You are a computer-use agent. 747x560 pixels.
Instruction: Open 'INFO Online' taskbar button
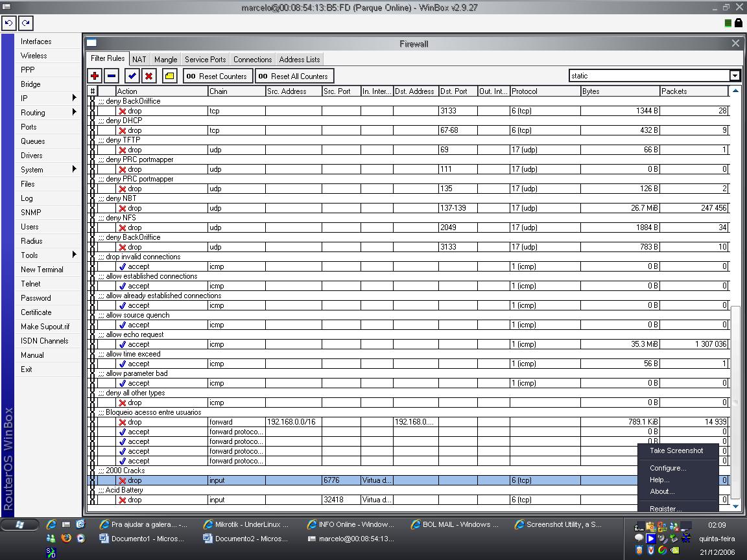point(350,524)
